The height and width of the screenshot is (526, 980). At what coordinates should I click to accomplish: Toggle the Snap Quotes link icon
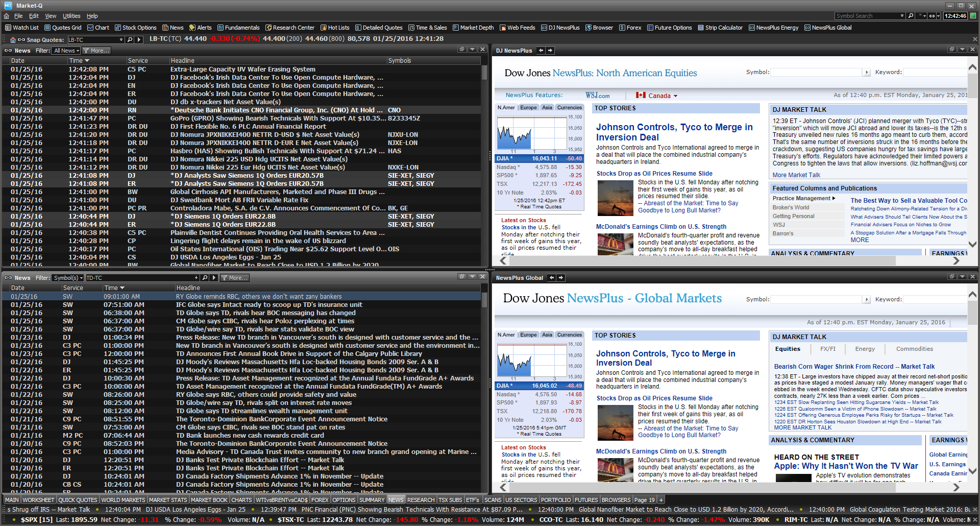coord(21,39)
